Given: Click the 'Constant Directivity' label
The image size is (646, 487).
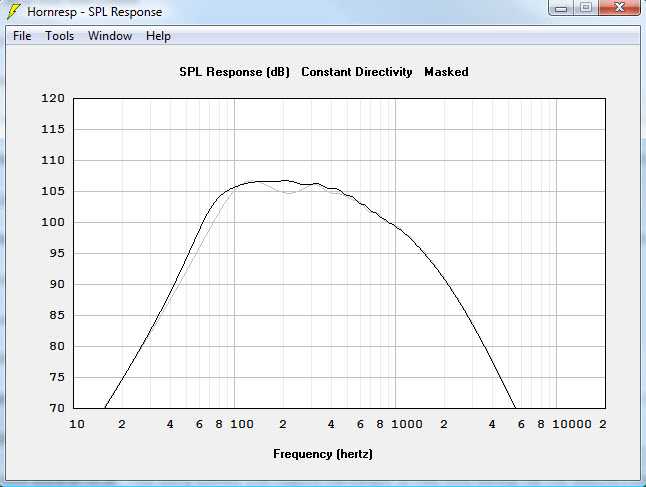Looking at the screenshot, I should pyautogui.click(x=357, y=72).
